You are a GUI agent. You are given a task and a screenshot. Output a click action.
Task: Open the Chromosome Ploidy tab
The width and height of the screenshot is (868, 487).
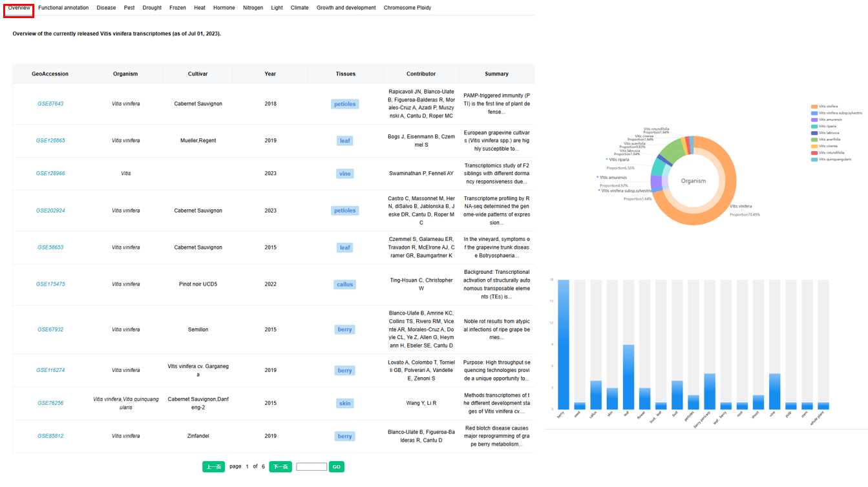(407, 8)
